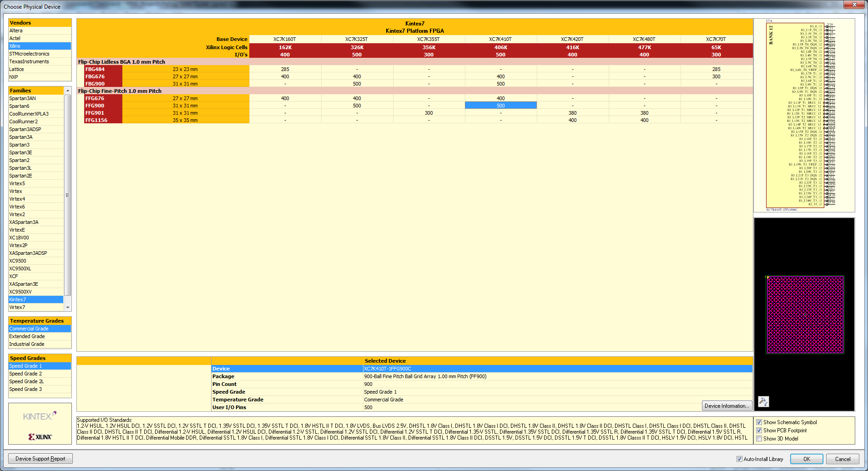Select FBG484 285 cell for XC7K160T
868x471 pixels.
pyautogui.click(x=285, y=69)
